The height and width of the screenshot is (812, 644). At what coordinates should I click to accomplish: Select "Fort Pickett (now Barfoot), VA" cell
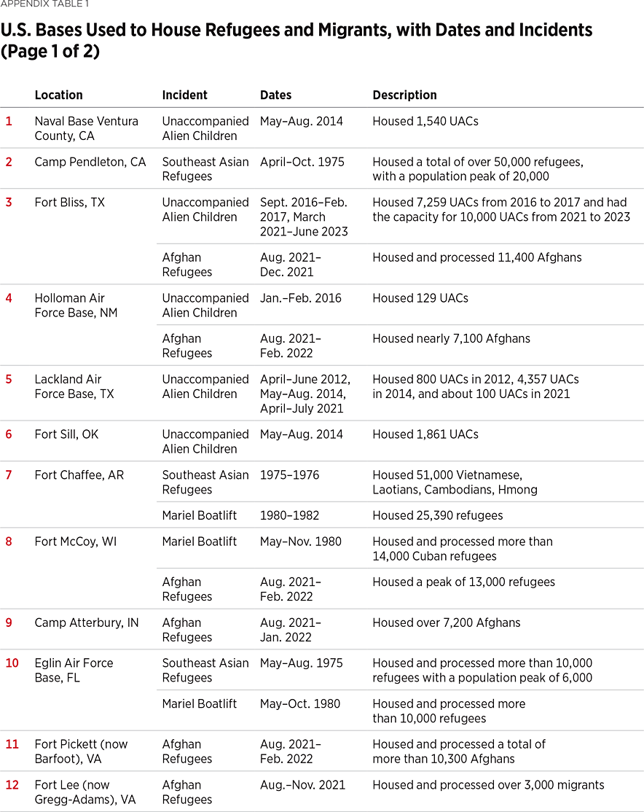81,752
